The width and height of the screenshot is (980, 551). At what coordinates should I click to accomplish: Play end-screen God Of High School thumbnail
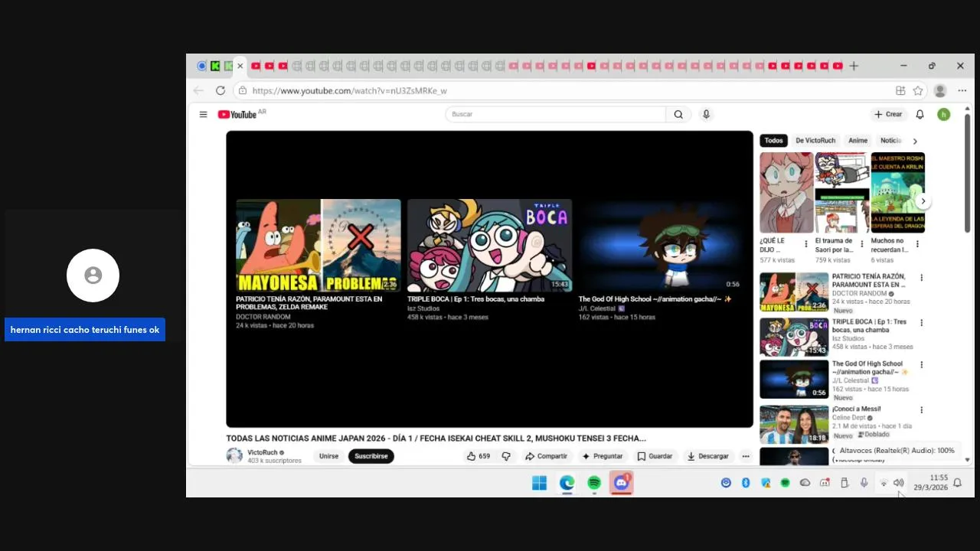coord(661,245)
